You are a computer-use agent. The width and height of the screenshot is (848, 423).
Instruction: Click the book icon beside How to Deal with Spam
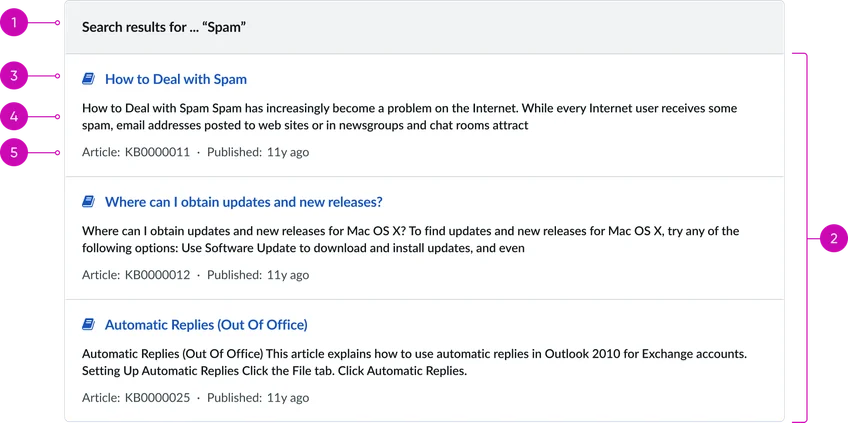click(x=88, y=80)
